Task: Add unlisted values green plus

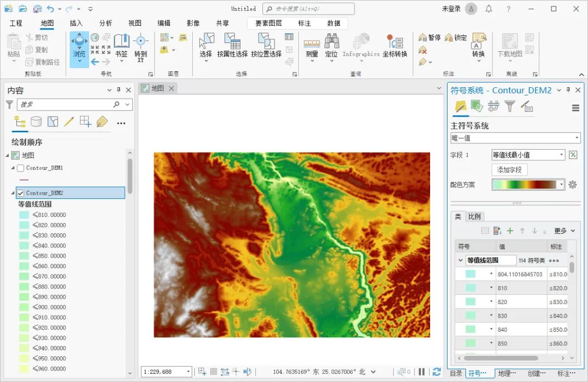Action: click(x=510, y=231)
